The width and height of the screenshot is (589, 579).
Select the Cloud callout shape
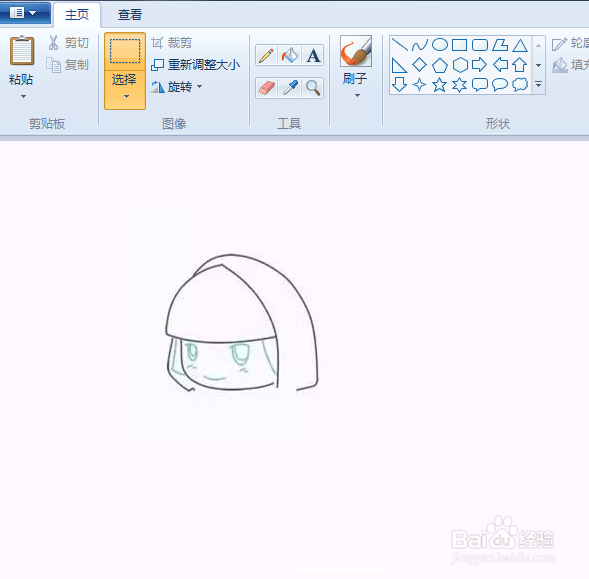(520, 85)
